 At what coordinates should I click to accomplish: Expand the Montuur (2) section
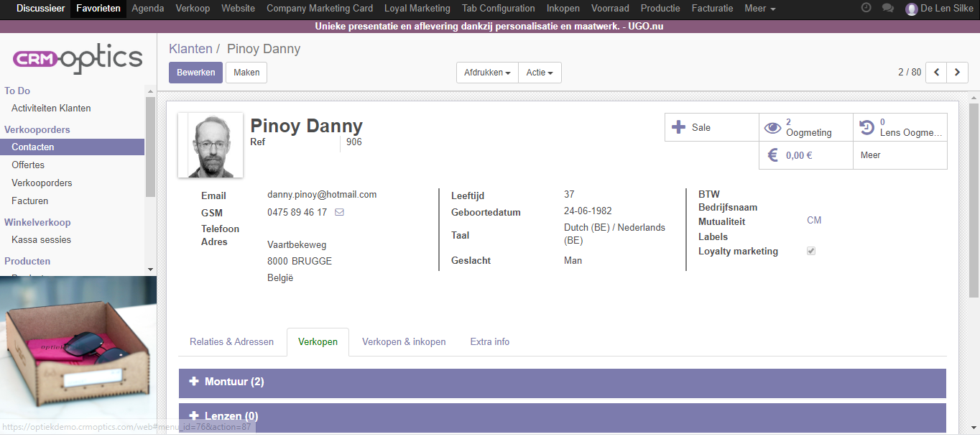pyautogui.click(x=562, y=382)
